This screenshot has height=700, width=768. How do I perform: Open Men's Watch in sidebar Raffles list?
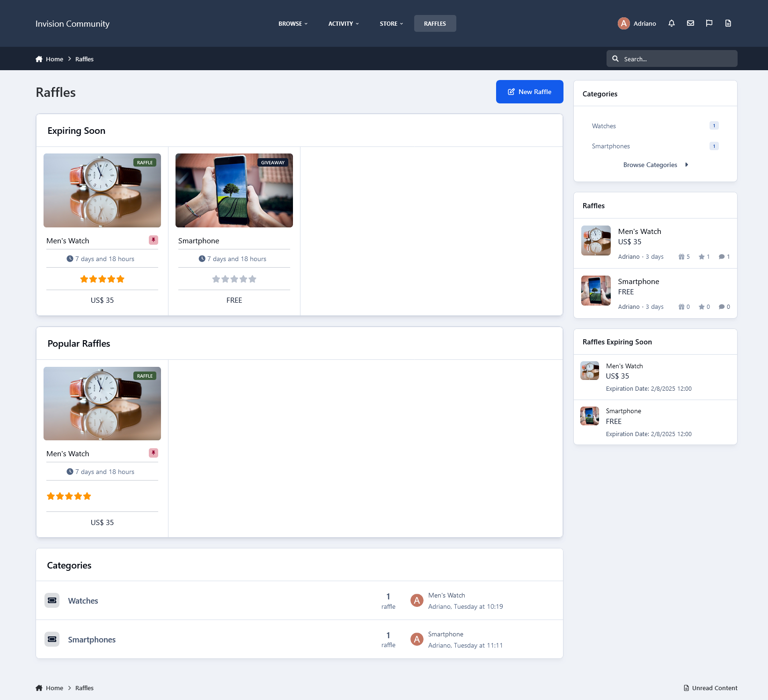[639, 231]
